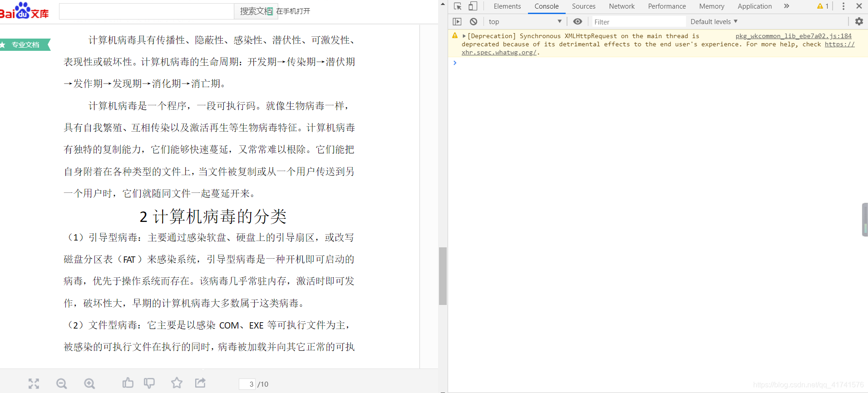
Task: Give the document a thumbs down
Action: point(149,383)
